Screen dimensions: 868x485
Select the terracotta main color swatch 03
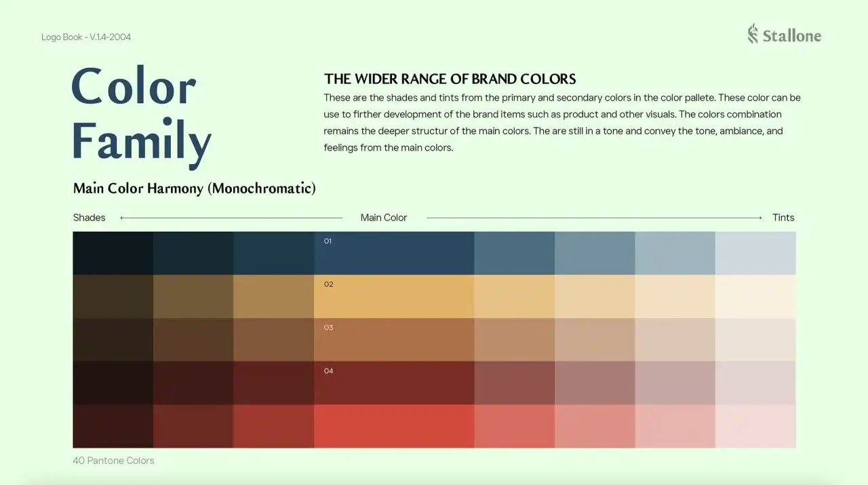click(394, 340)
